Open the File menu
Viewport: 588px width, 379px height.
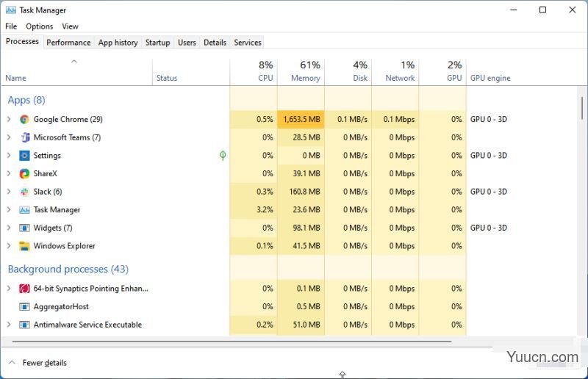pyautogui.click(x=11, y=26)
